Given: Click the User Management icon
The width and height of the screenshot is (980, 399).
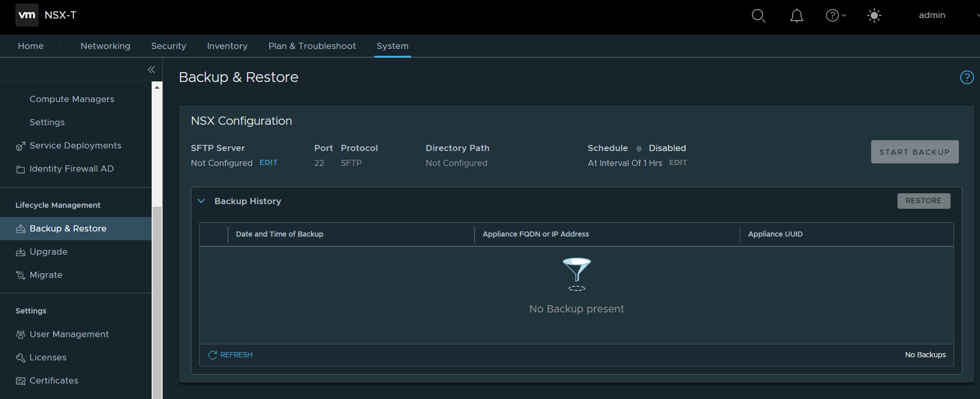Looking at the screenshot, I should (21, 335).
